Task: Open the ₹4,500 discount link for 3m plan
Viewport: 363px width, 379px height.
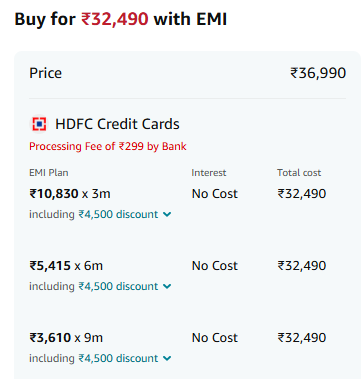Action: [118, 214]
